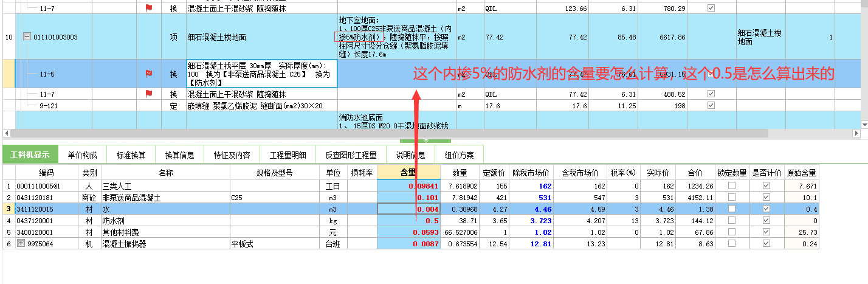Click 细石混凝土楼地面 name cell in row 10
This screenshot has width=868, height=284.
click(x=261, y=37)
